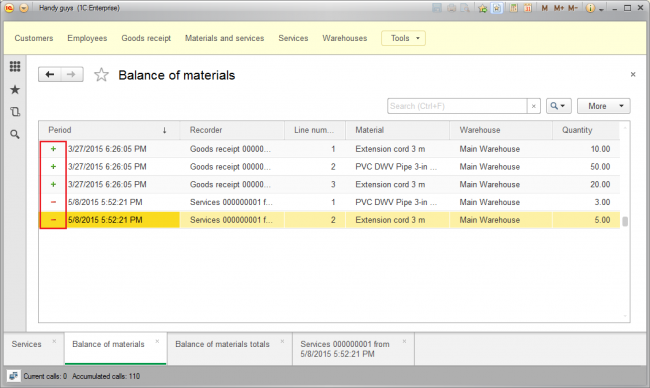Close the Balance of materials totals tab
Viewport: 650px width, 388px height.
(282, 342)
